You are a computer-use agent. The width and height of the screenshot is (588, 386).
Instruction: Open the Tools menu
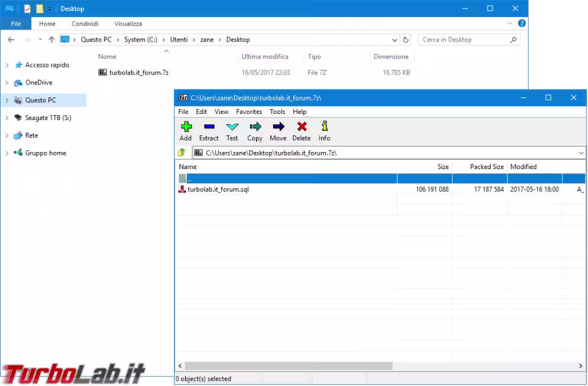coord(277,112)
